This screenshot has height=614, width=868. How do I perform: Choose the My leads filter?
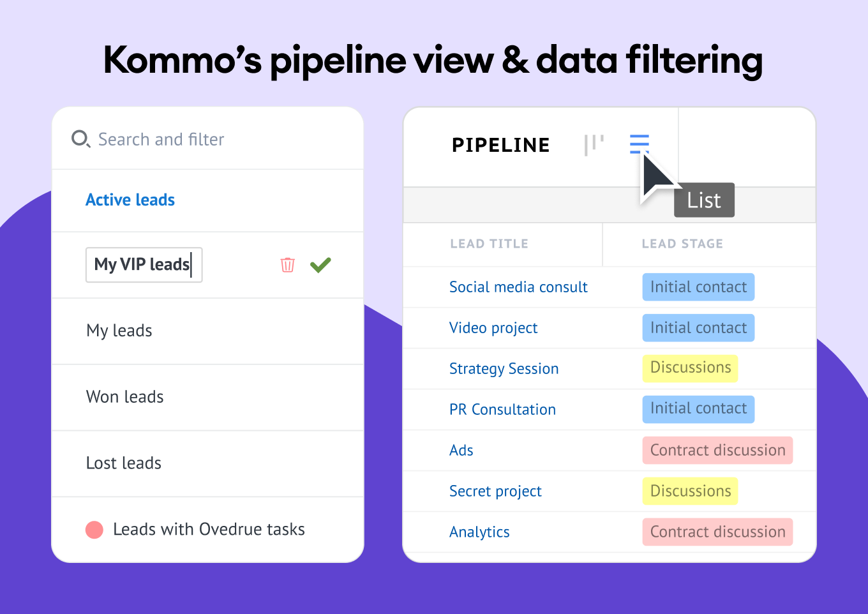tap(119, 331)
